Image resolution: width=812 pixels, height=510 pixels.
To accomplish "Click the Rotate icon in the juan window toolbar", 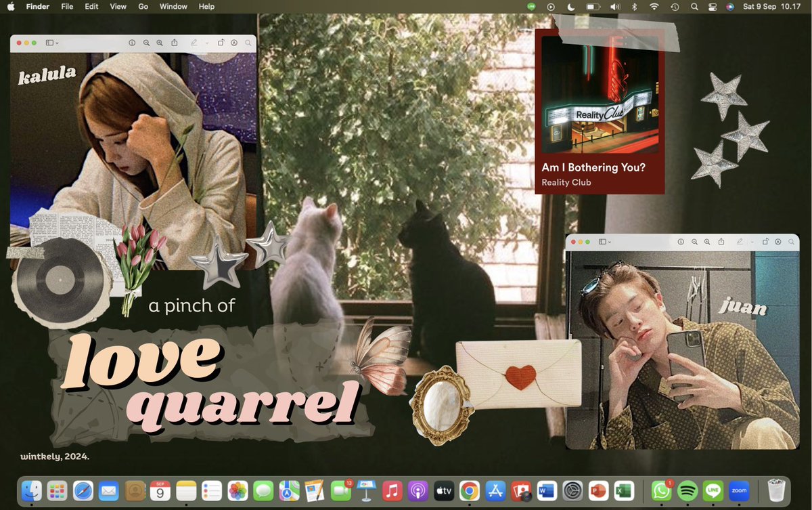I will [x=765, y=242].
